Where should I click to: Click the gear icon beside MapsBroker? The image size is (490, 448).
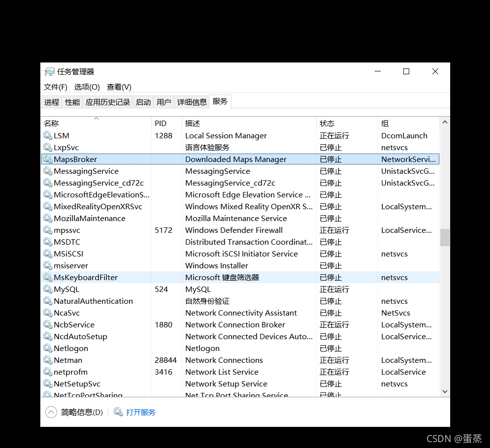48,159
